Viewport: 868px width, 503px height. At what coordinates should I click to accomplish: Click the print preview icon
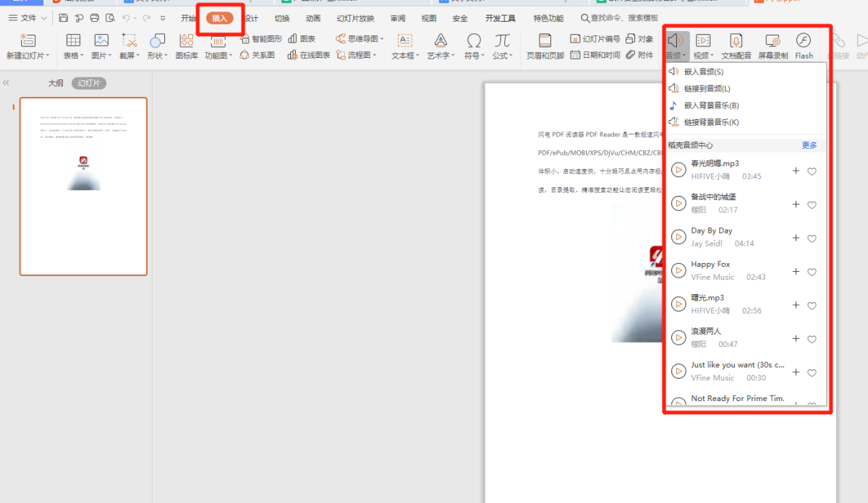pyautogui.click(x=110, y=18)
